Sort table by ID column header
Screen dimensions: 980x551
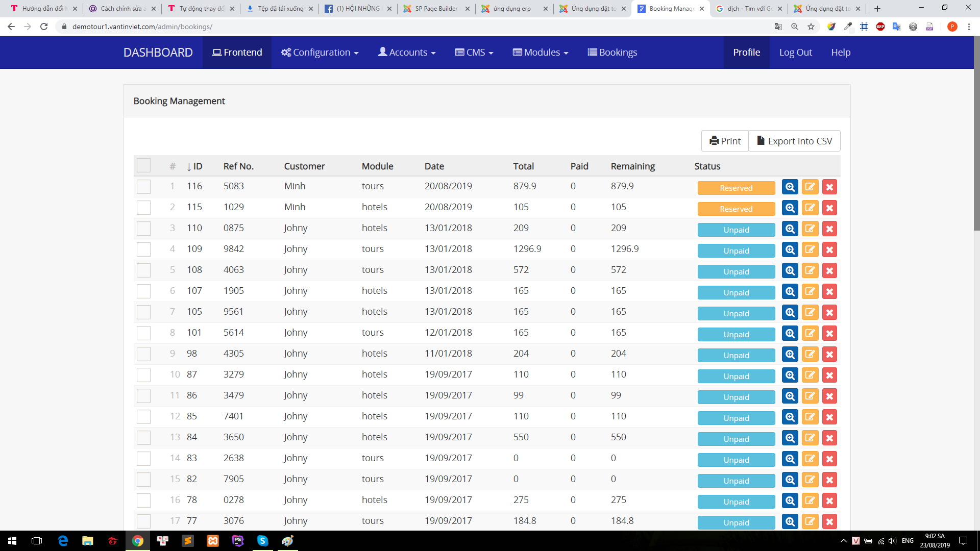(194, 166)
